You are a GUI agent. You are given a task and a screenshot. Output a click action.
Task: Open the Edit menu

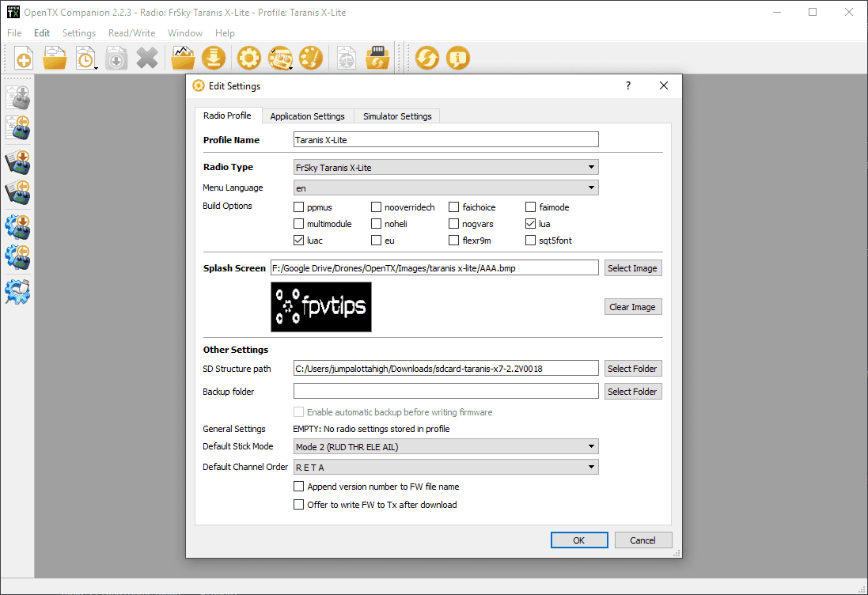[42, 33]
